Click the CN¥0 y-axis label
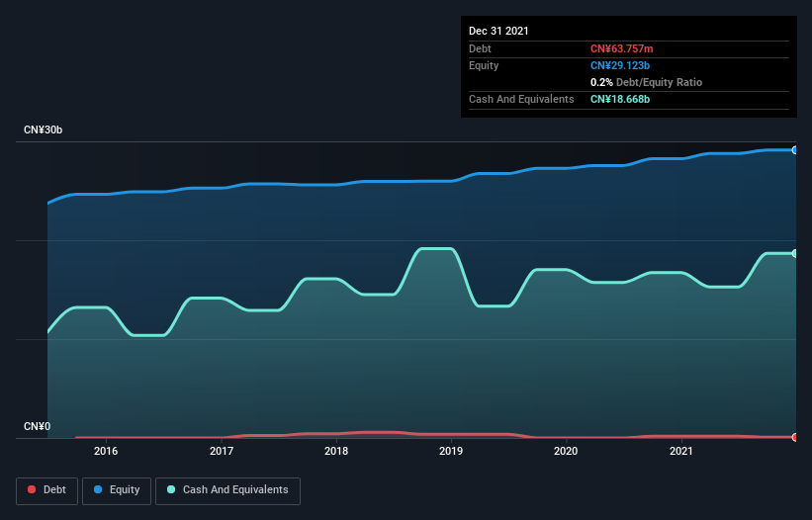This screenshot has height=520, width=812. click(x=38, y=426)
